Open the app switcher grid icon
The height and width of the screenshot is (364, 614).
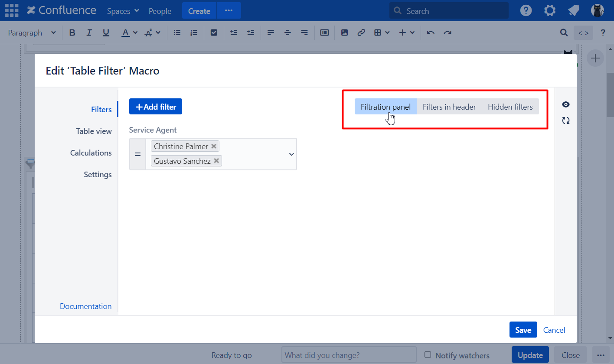click(x=12, y=11)
